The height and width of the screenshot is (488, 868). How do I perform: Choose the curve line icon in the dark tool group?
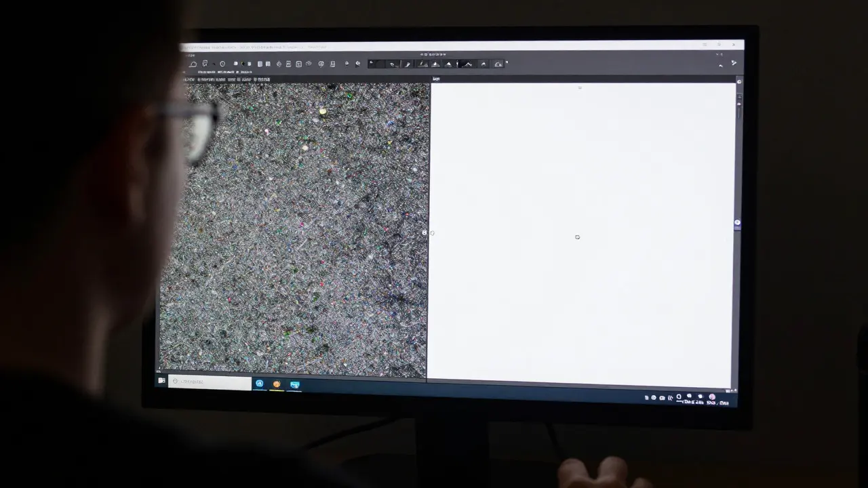[468, 64]
